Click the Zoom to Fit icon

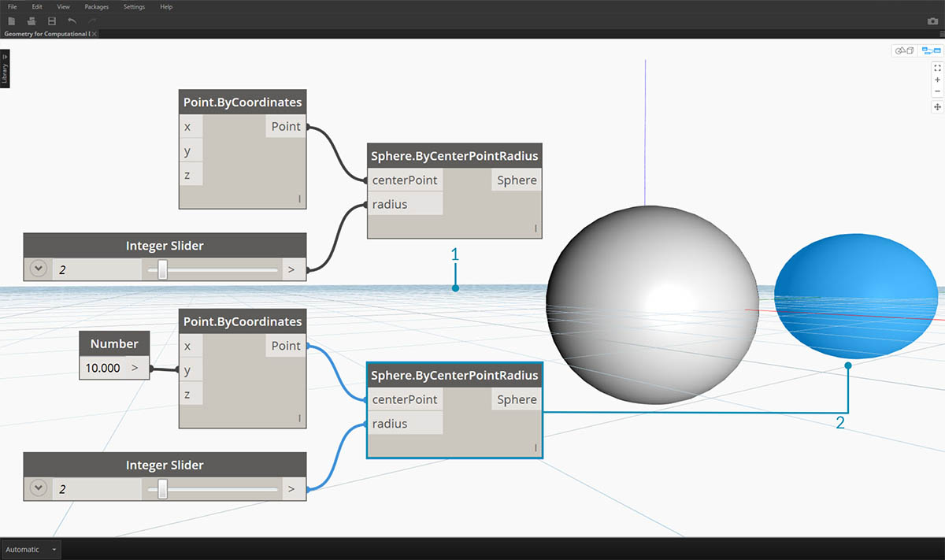tap(937, 68)
